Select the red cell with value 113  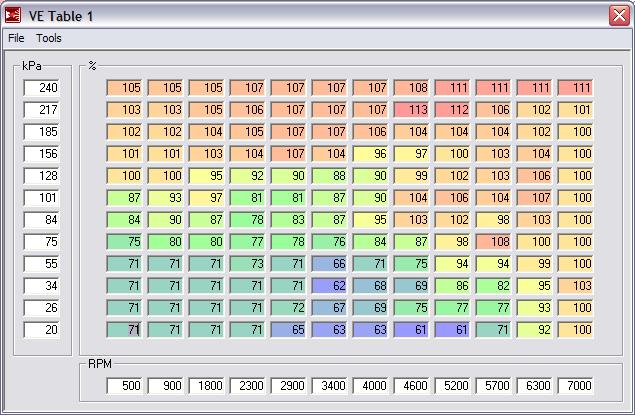[x=411, y=110]
